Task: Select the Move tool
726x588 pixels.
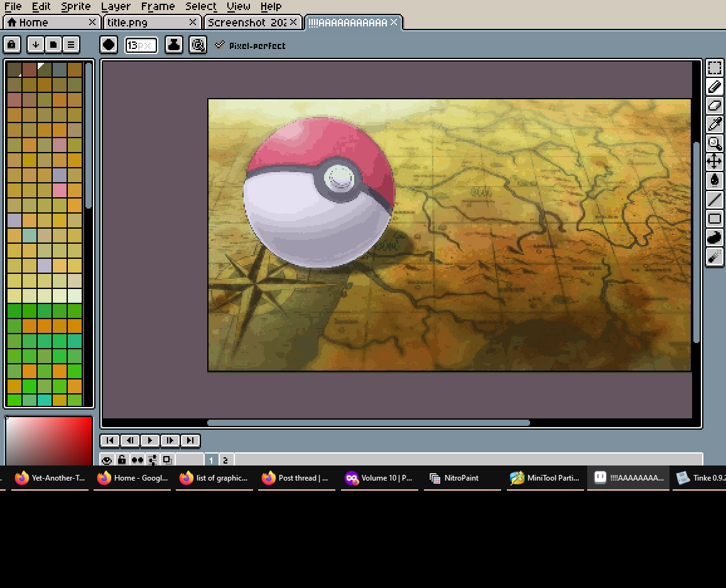Action: 715,161
